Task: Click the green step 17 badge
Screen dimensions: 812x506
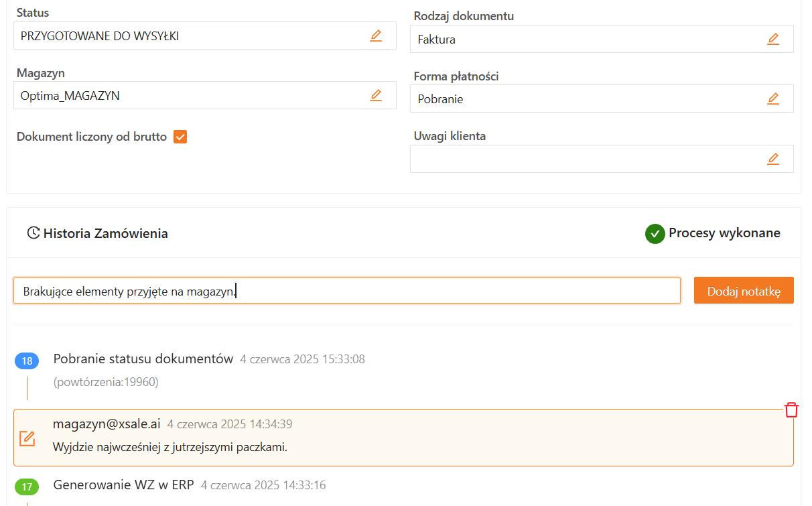Action: coord(27,487)
